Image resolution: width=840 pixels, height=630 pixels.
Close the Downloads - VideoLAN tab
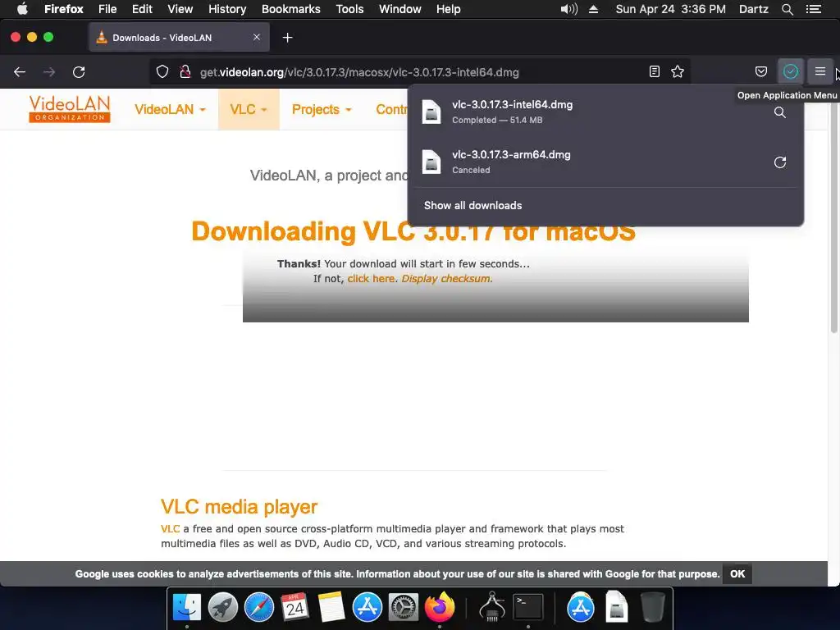point(257,37)
